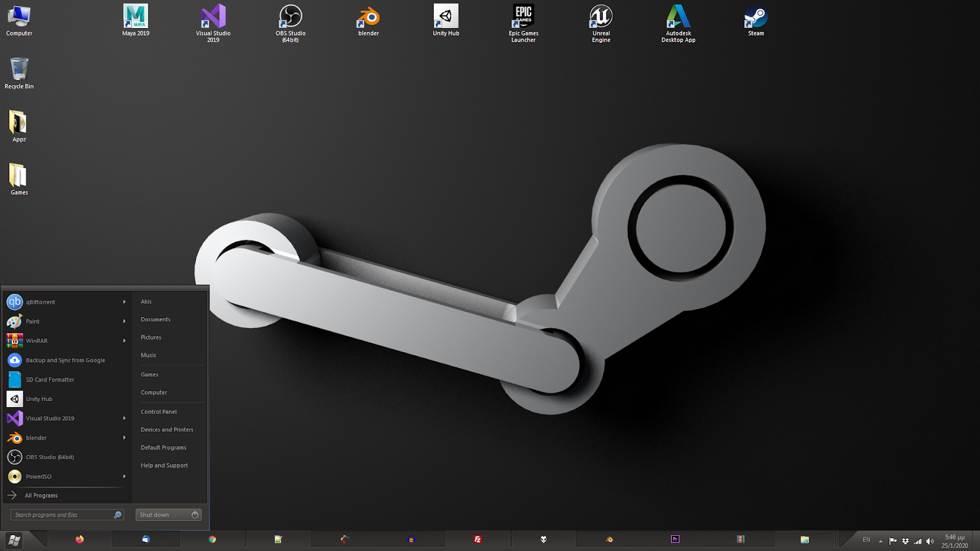Open the clock showing 25/1/2020
This screenshot has height=551, width=980.
(x=955, y=541)
